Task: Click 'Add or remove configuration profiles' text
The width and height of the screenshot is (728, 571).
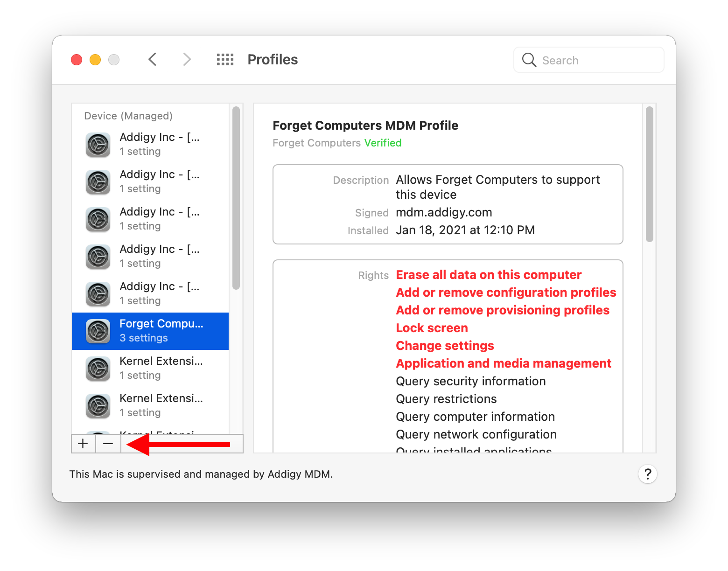Action: coord(506,292)
